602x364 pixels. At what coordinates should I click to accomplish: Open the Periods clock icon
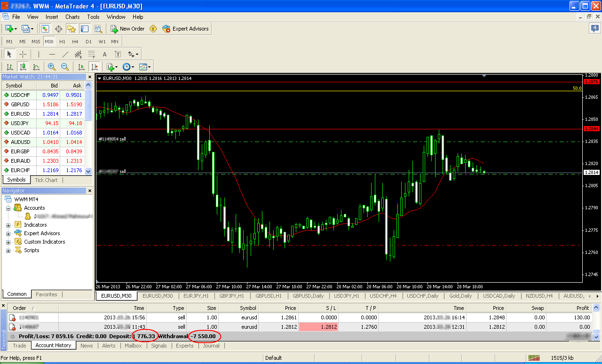click(126, 67)
